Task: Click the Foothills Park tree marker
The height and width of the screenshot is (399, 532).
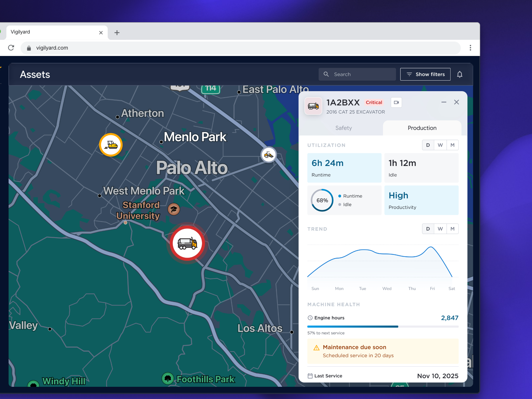Action: coord(168,378)
